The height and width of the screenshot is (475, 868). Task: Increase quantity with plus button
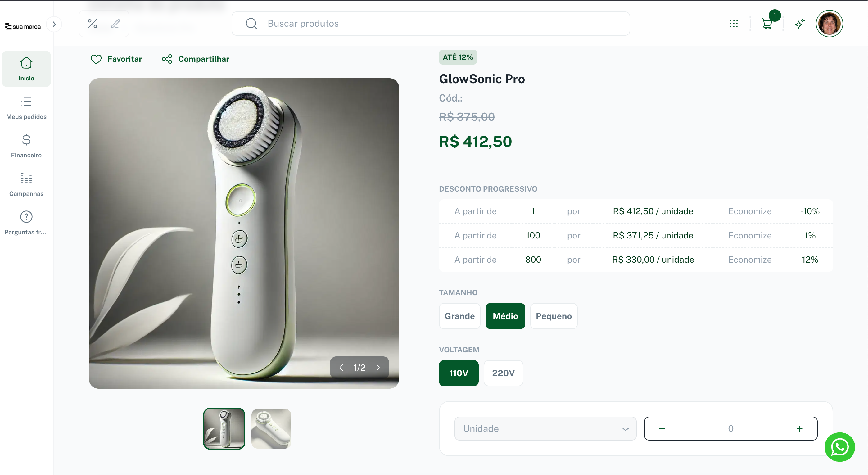click(800, 428)
